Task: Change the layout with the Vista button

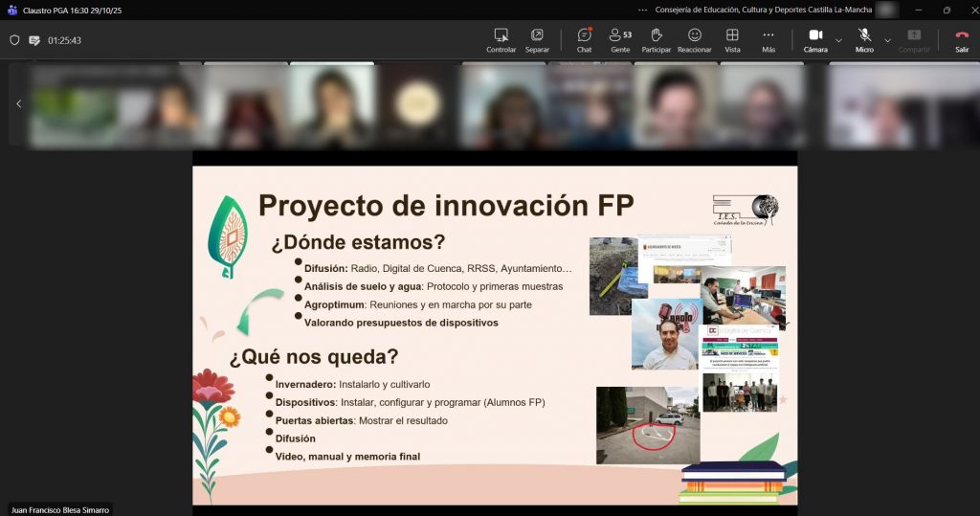Action: tap(732, 40)
